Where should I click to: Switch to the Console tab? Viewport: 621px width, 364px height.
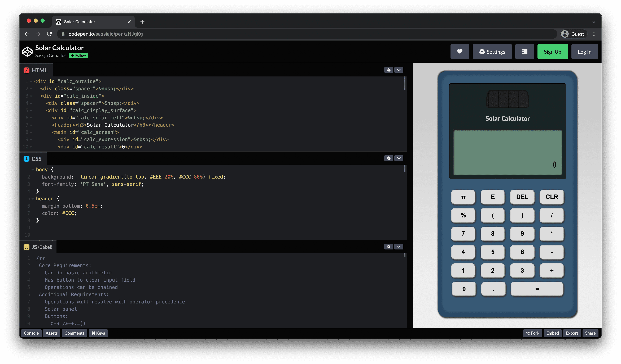point(31,333)
